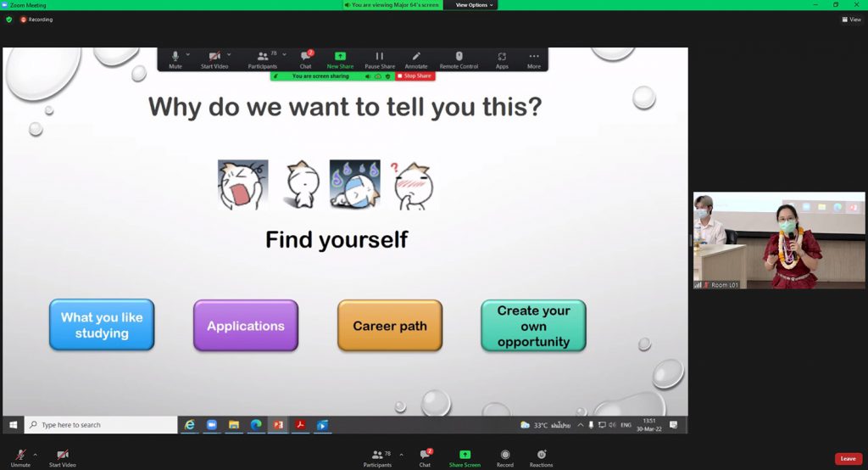Click the Room L01 video thumbnail

(778, 240)
